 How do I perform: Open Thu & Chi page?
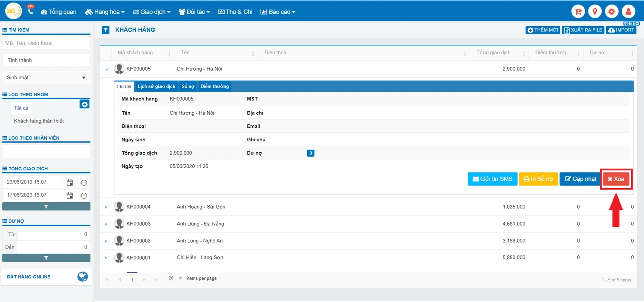tap(235, 11)
